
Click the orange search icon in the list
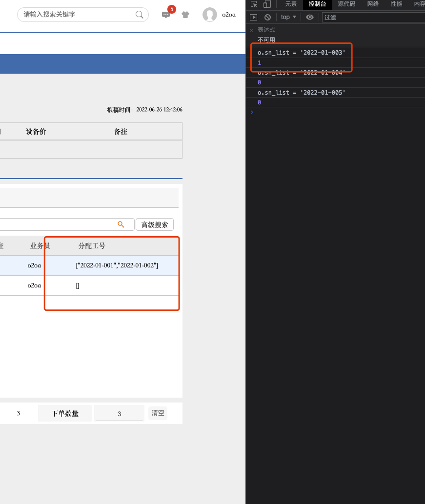click(121, 224)
